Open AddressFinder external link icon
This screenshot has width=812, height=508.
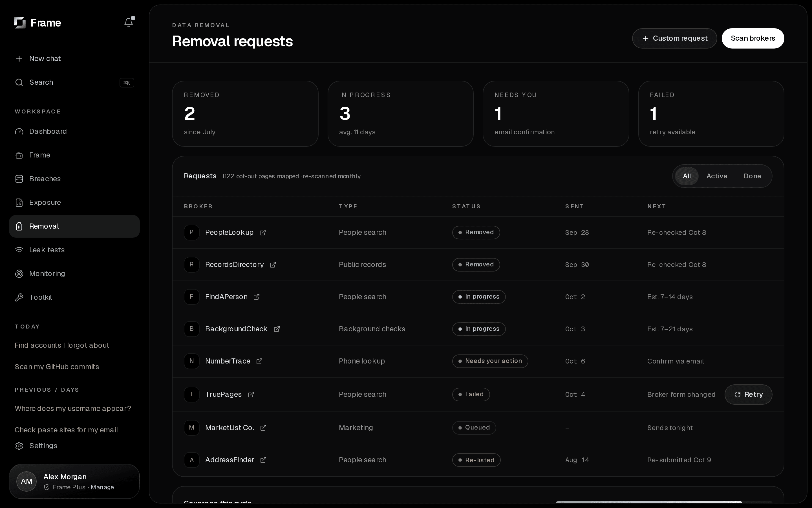click(x=263, y=460)
